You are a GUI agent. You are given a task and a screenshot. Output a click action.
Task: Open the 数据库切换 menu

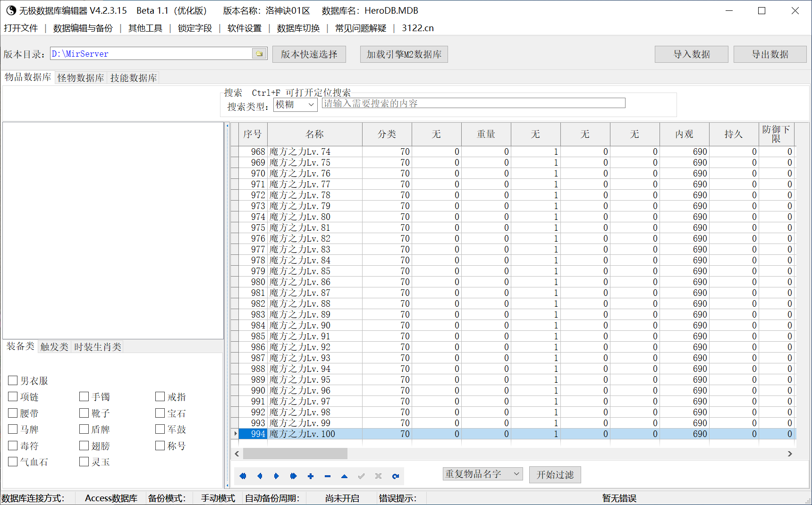coord(298,28)
